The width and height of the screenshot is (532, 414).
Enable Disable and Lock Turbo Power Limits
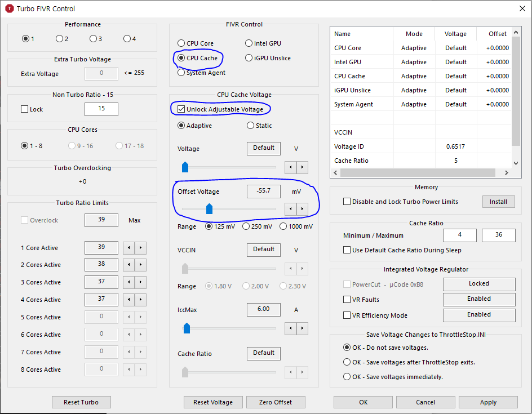347,202
